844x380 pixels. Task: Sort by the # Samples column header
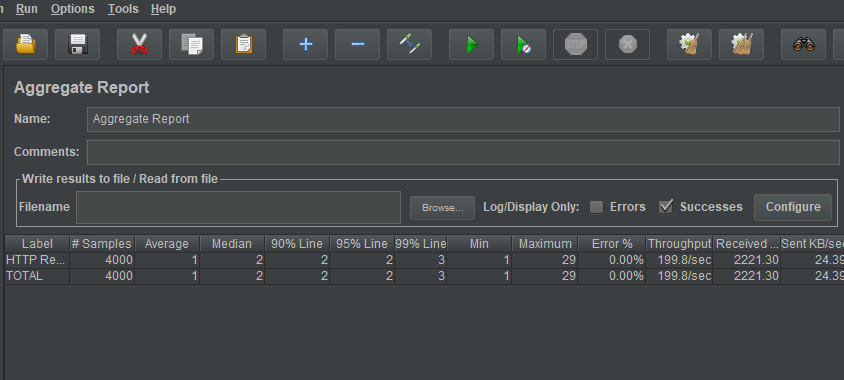pyautogui.click(x=102, y=244)
